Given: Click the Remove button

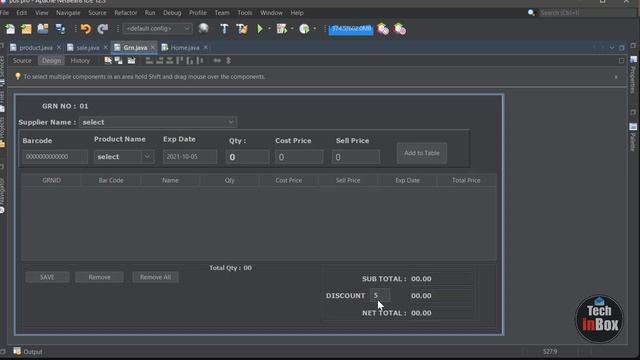Looking at the screenshot, I should (x=99, y=277).
